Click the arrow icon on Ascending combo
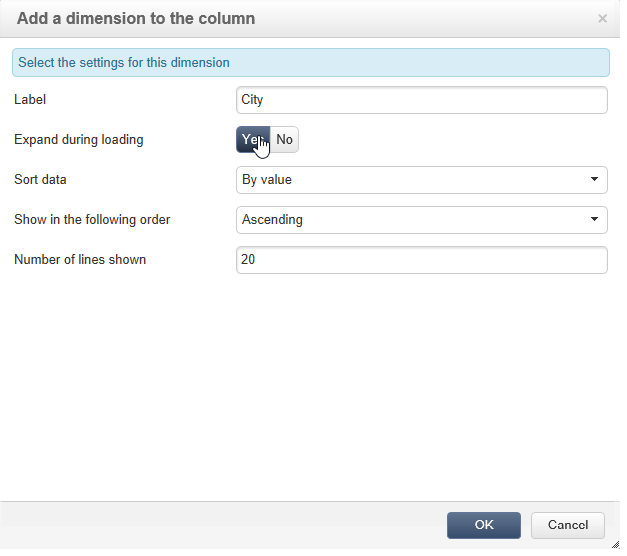627x556 pixels. tap(595, 220)
